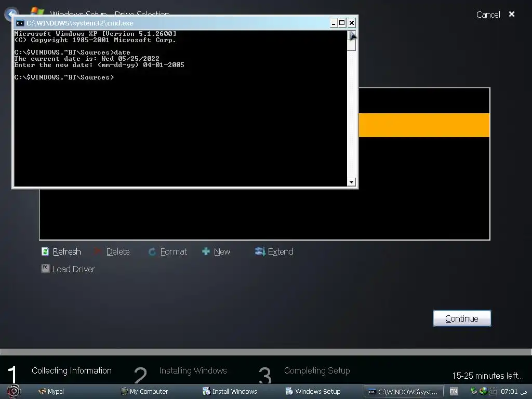Close setup with the X icon beside Cancel

tap(512, 14)
